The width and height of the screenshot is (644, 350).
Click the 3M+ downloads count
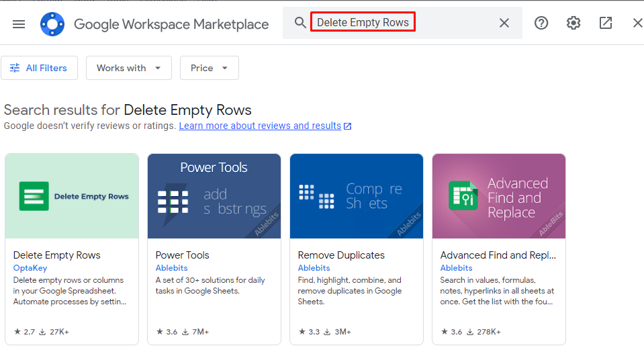[337, 331]
